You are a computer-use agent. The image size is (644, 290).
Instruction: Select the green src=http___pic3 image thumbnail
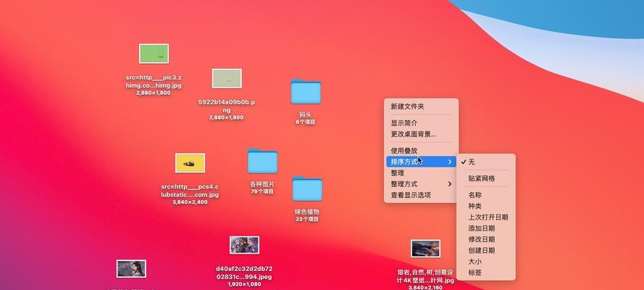(154, 54)
